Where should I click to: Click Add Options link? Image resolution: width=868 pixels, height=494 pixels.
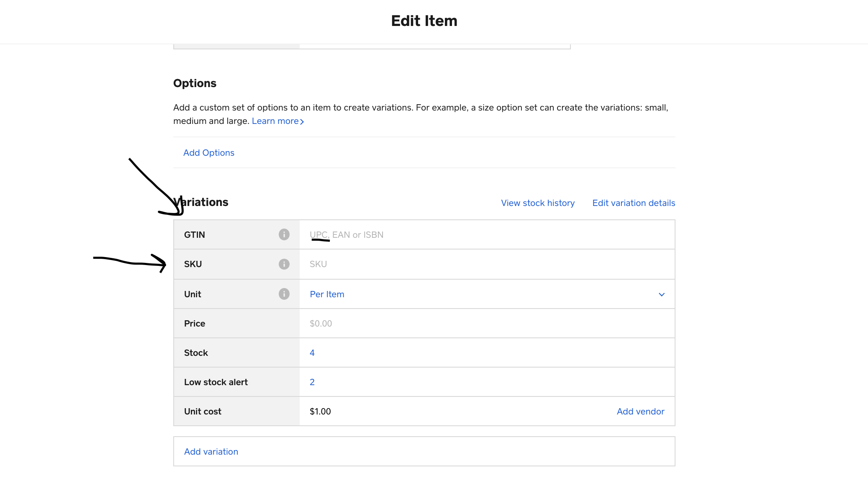[x=209, y=153]
